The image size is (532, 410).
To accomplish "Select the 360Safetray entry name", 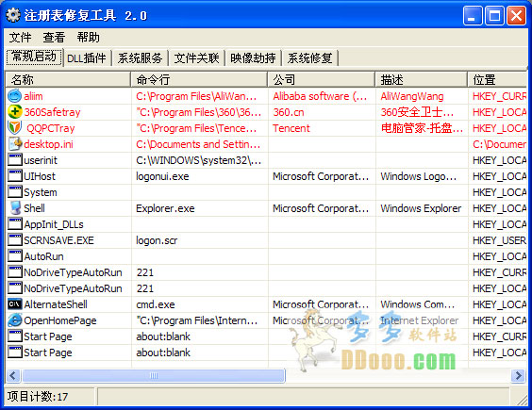I will click(x=52, y=112).
